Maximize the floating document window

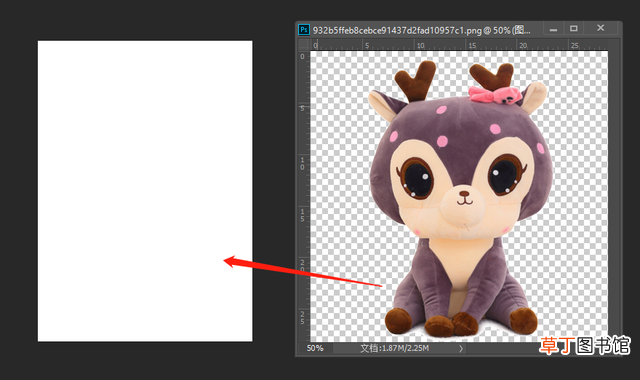(573, 29)
